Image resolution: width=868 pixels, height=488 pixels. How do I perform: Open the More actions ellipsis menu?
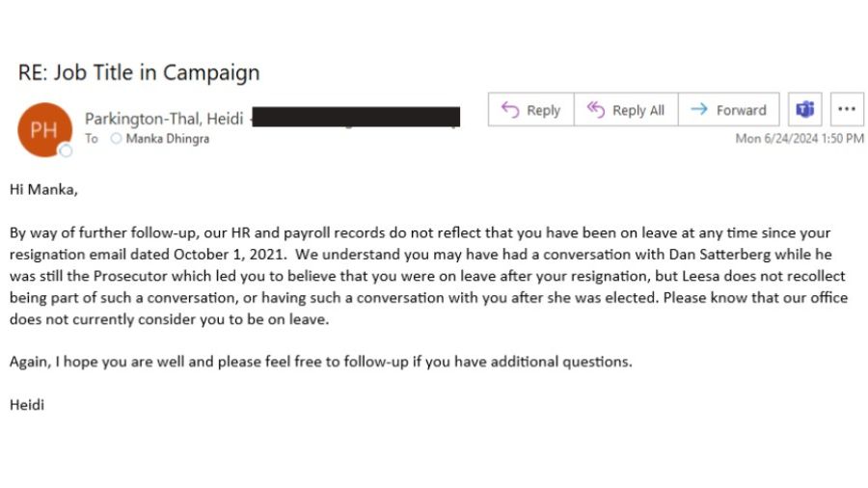846,110
